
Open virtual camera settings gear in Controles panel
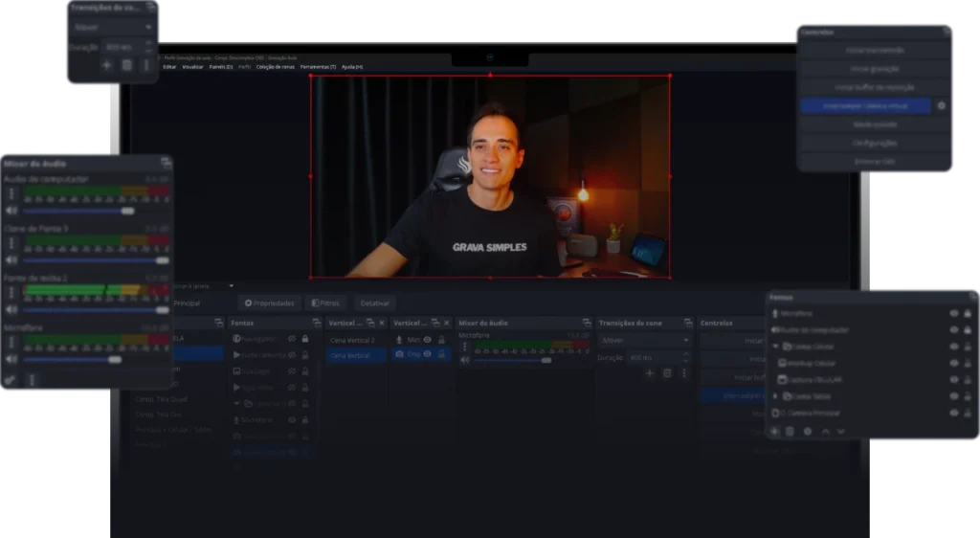[942, 106]
